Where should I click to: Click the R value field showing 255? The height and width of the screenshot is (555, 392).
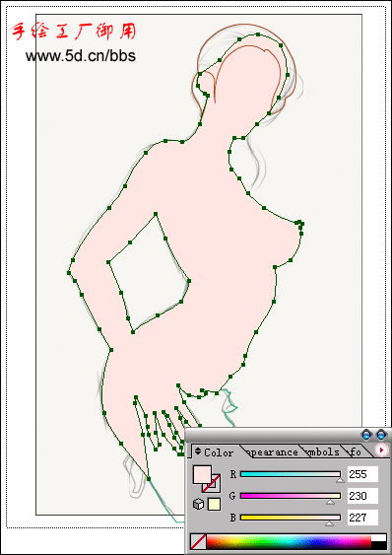[x=362, y=474]
